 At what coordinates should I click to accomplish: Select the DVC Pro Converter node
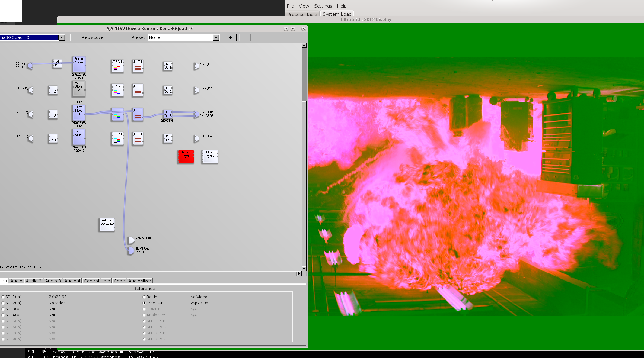(107, 224)
